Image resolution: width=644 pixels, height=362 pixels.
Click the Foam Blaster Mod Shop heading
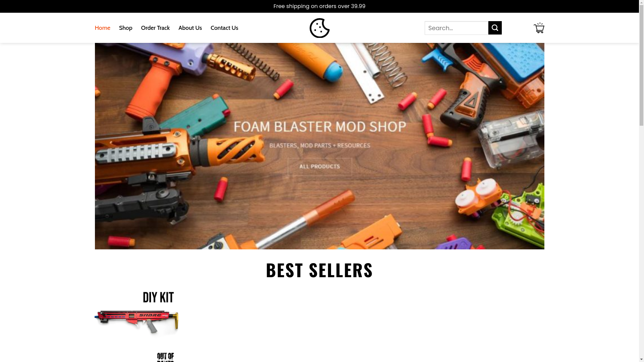319,127
